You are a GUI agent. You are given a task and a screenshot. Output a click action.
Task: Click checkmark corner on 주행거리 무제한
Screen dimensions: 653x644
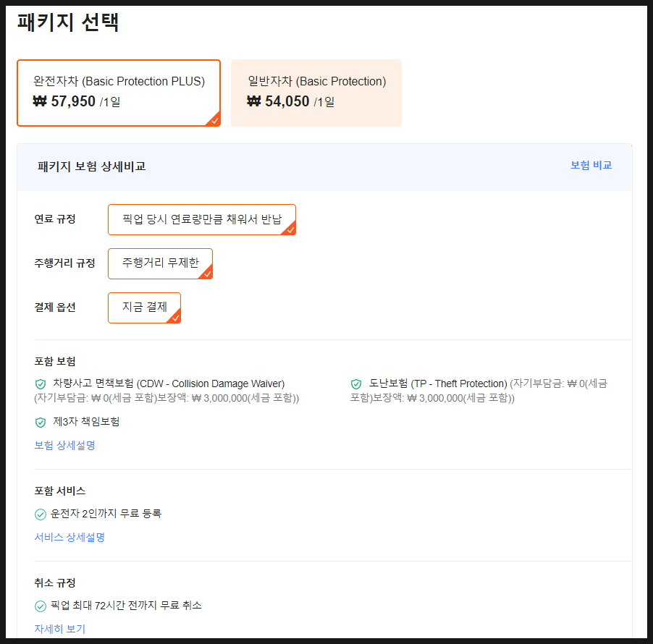point(207,274)
